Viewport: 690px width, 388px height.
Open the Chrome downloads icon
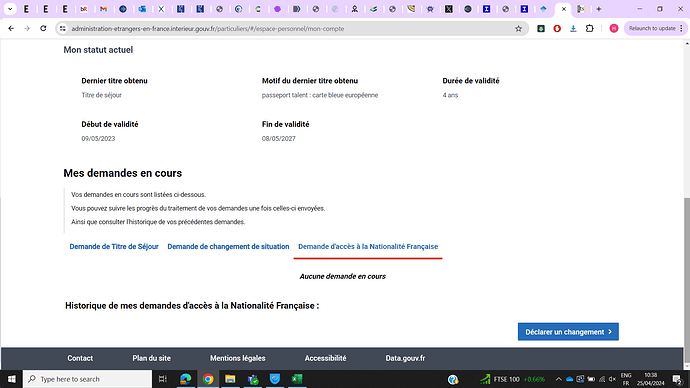tap(573, 29)
